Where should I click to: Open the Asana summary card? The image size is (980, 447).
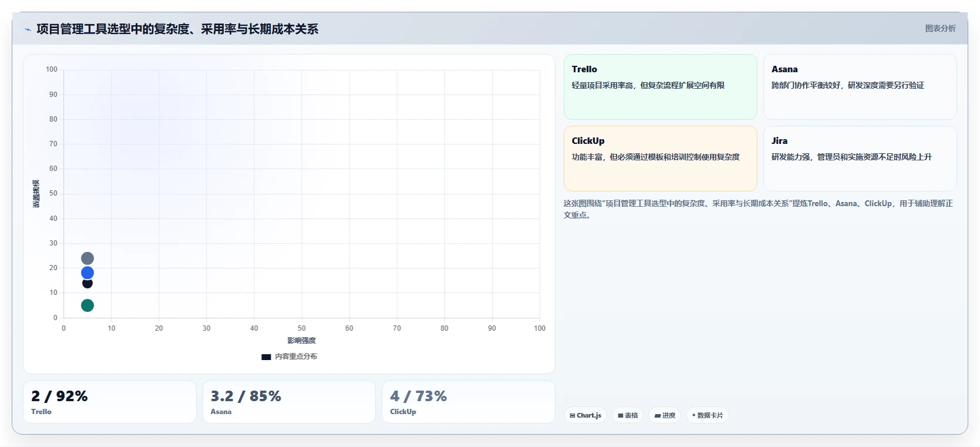(x=860, y=87)
